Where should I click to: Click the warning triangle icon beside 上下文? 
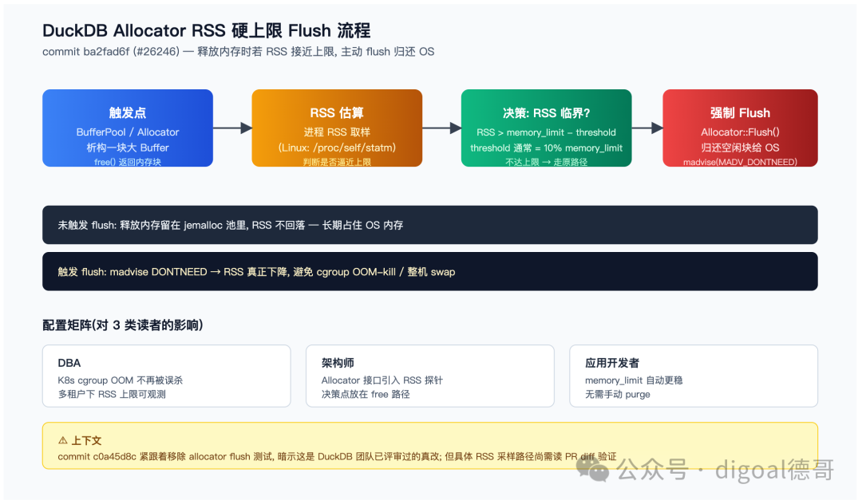click(x=63, y=440)
